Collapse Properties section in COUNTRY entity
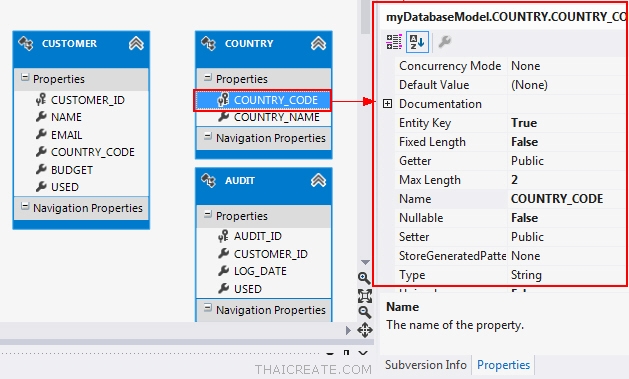This screenshot has width=629, height=379. pyautogui.click(x=208, y=77)
